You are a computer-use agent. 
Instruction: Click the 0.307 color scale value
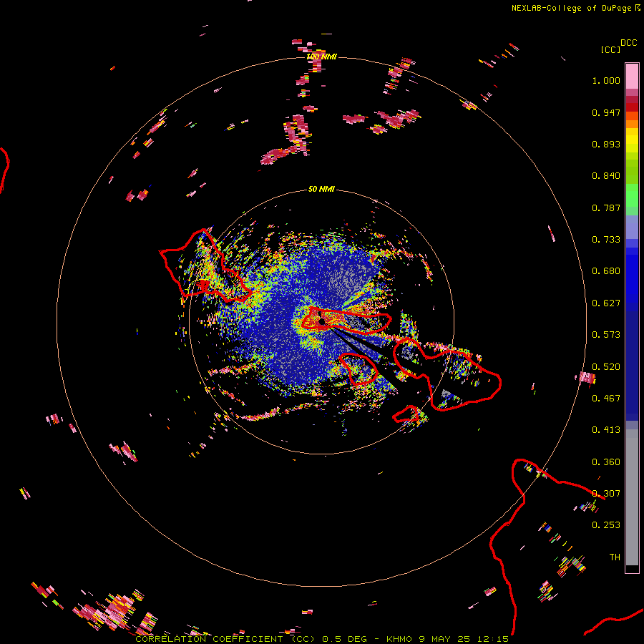click(606, 494)
